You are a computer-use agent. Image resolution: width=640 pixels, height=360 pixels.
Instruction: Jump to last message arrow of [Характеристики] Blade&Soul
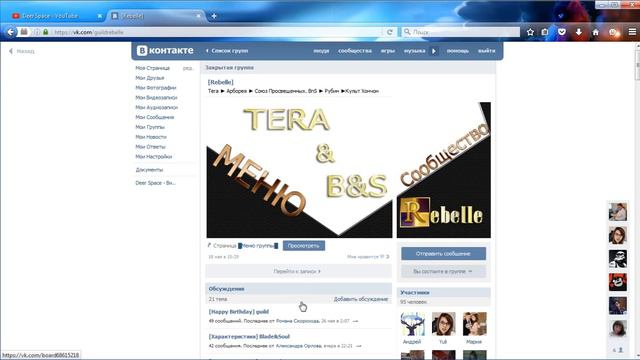coord(358,346)
